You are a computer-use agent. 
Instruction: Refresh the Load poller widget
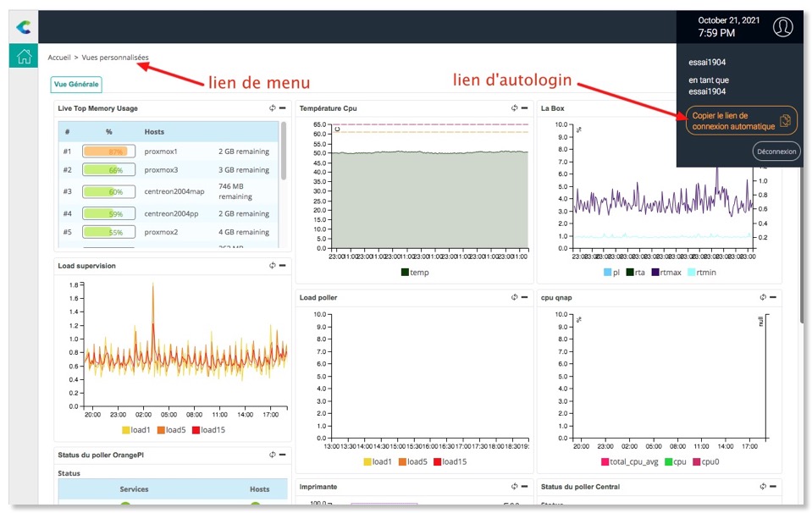[x=515, y=297]
